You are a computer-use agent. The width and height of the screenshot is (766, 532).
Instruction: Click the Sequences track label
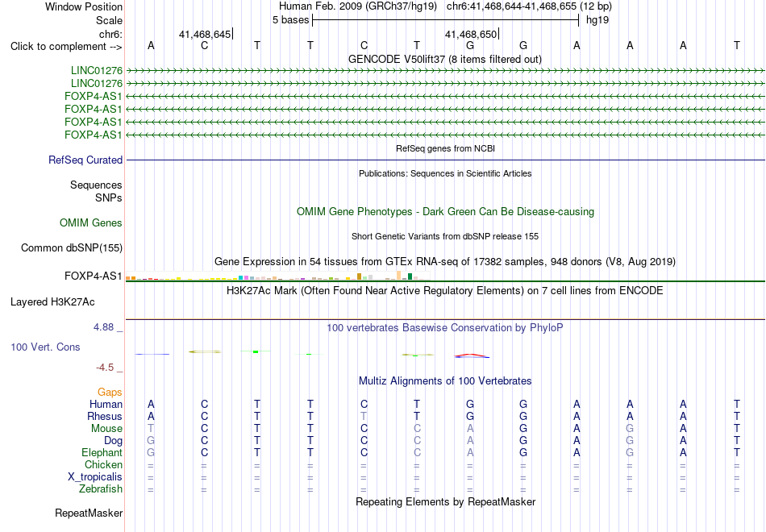tap(96, 185)
